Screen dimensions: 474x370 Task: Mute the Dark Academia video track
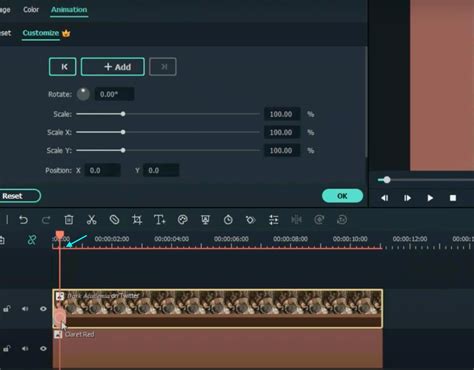tap(25, 309)
